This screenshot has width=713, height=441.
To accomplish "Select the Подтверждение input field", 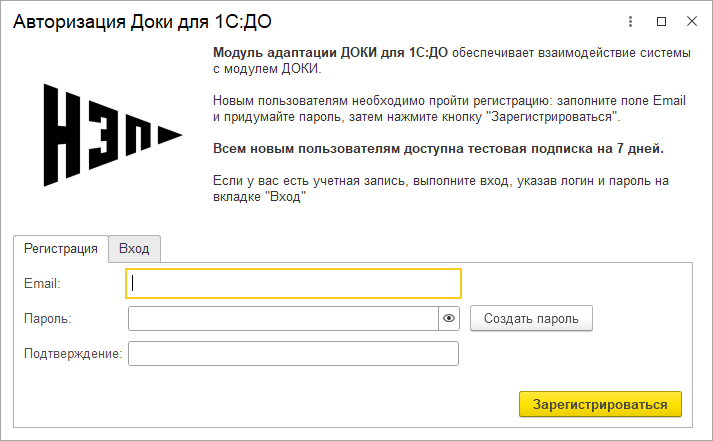I will 293,354.
